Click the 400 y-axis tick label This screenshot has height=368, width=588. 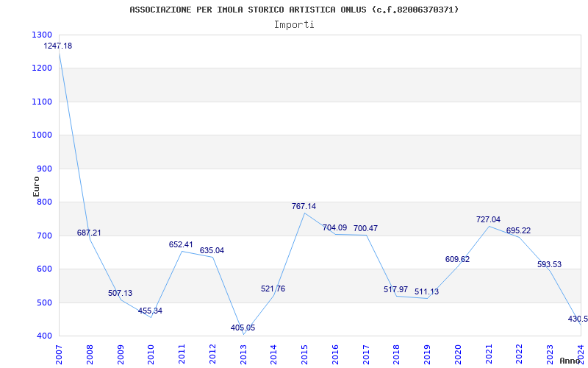pos(45,336)
